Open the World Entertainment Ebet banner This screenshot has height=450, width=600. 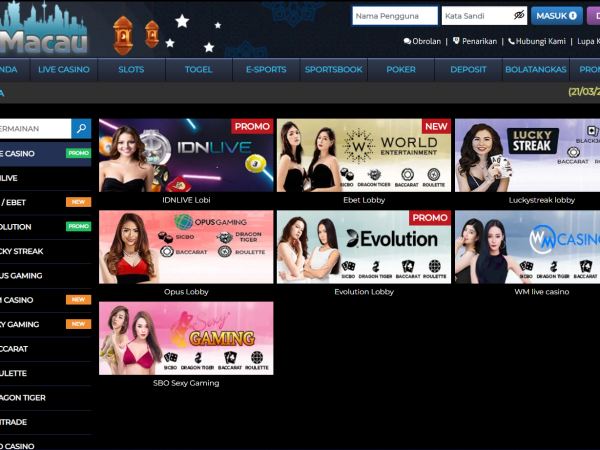point(364,155)
